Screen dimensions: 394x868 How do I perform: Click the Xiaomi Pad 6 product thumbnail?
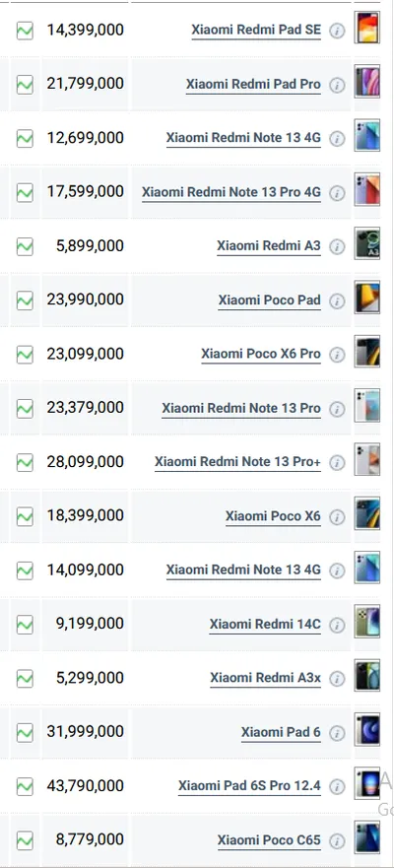pyautogui.click(x=367, y=730)
